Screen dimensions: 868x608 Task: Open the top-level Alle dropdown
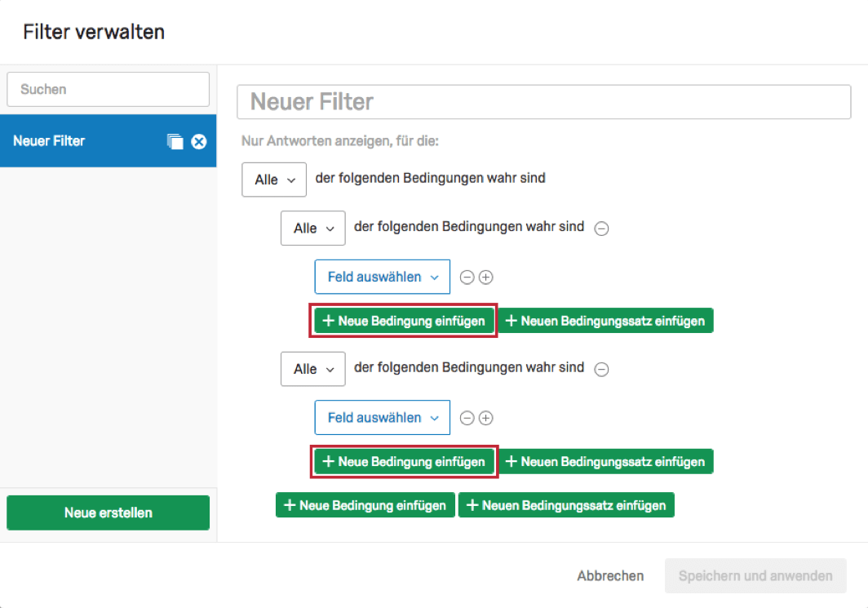(x=273, y=180)
